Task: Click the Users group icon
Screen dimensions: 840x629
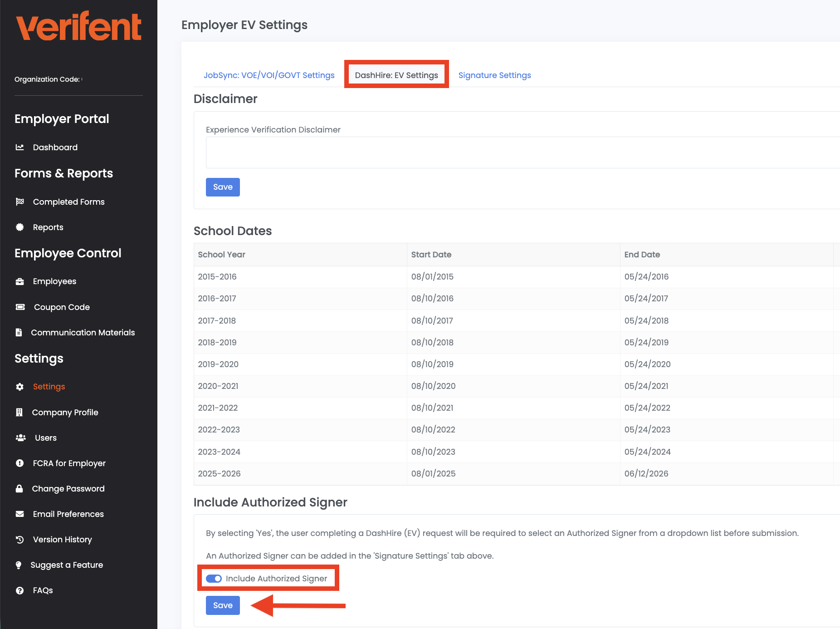Action: tap(20, 437)
